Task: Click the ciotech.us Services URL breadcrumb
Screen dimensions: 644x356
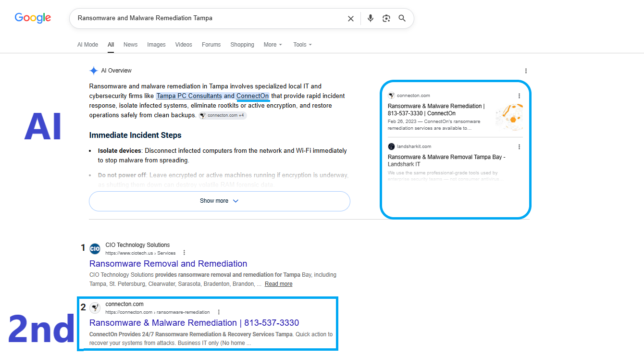Action: pos(140,253)
